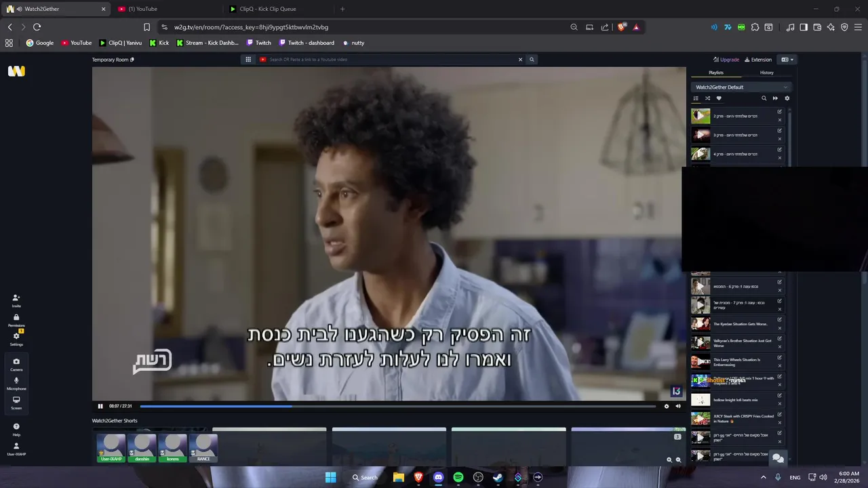
Task: Play the playlist item ending with 2
Action: coord(701,116)
